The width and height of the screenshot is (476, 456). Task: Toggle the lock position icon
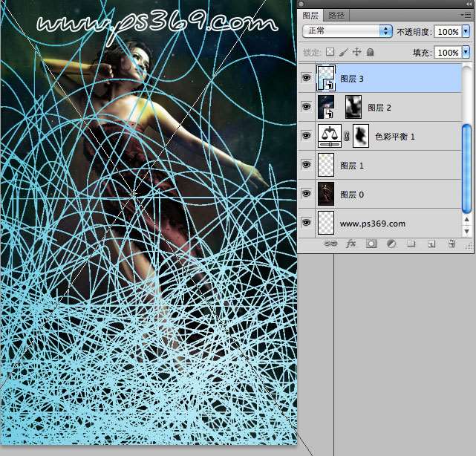(x=356, y=53)
